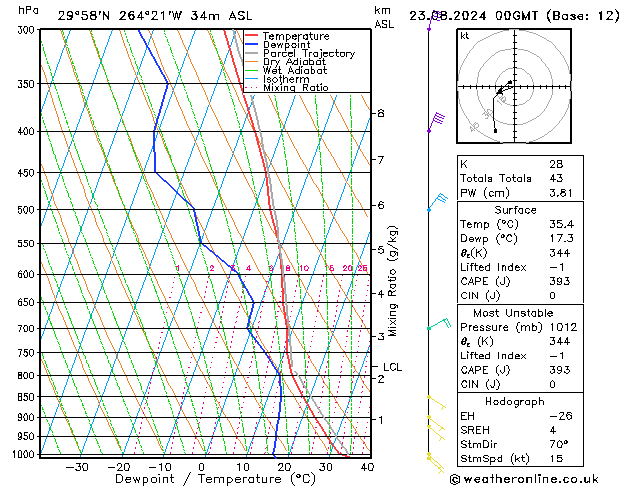Click the yellow wind barb at 850 hPa
The width and height of the screenshot is (629, 486).
[436, 403]
